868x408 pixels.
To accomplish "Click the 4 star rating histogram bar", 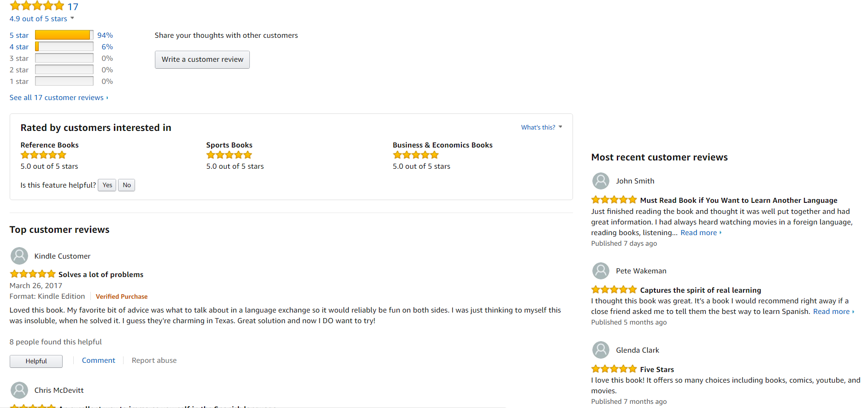I will point(64,47).
